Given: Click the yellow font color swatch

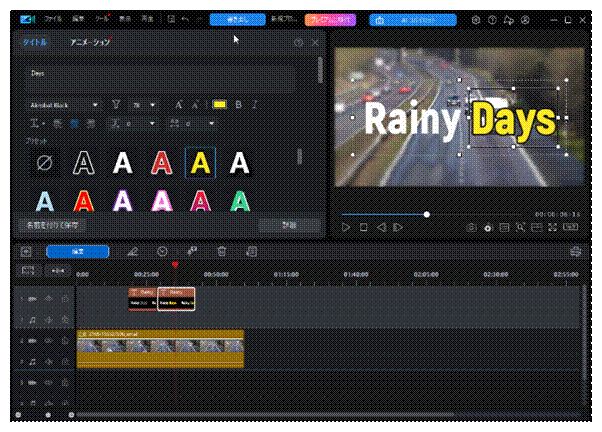Looking at the screenshot, I should [219, 104].
